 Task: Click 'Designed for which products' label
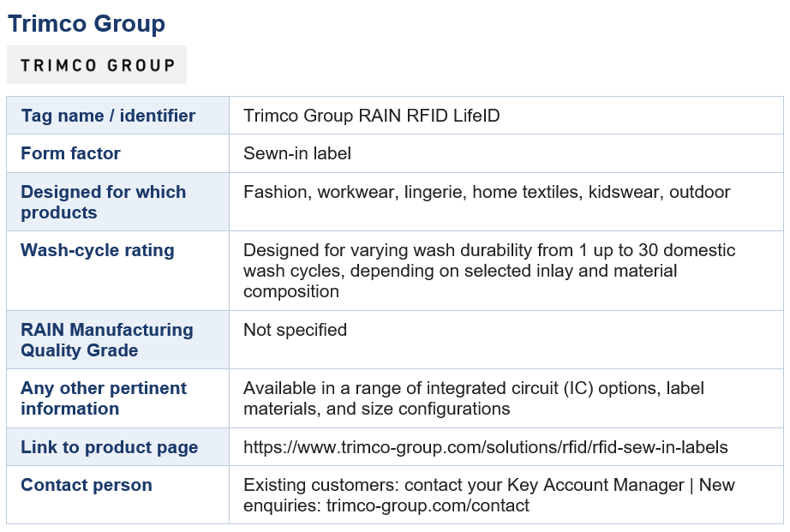tap(104, 202)
